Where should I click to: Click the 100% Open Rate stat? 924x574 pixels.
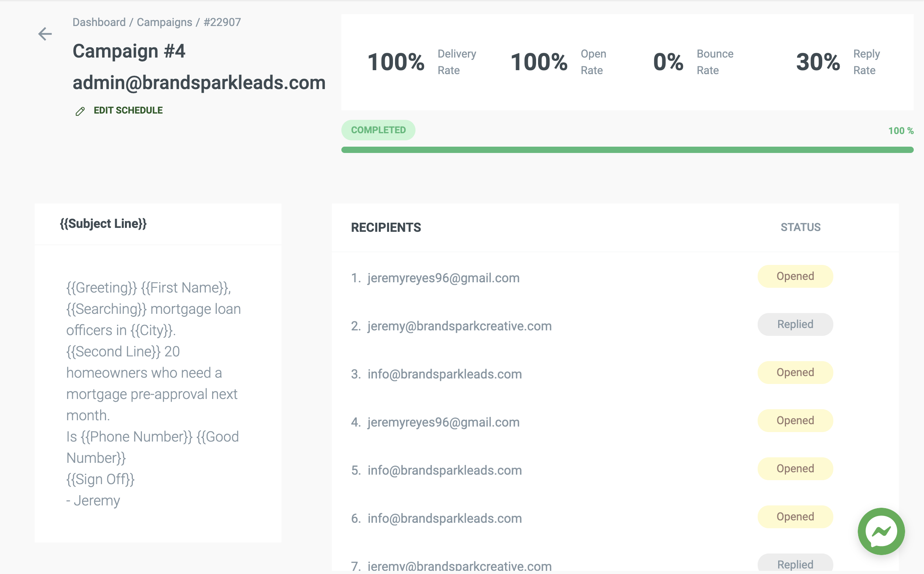[558, 62]
